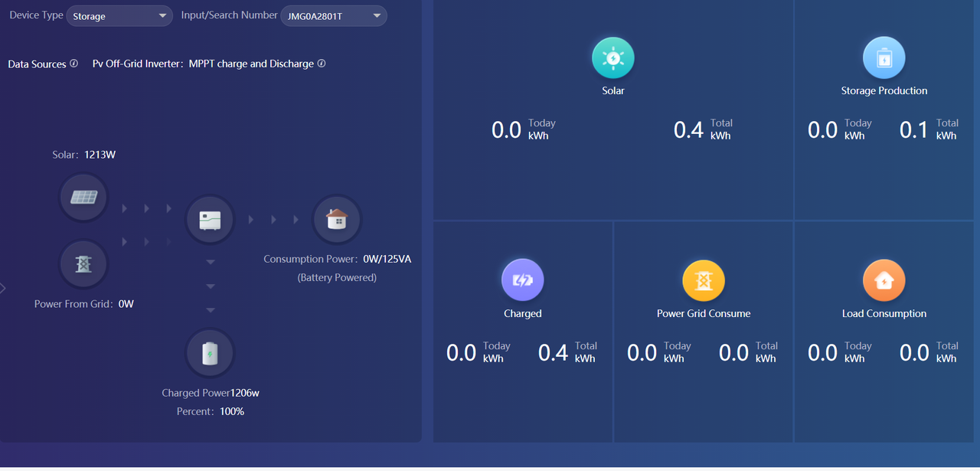Screen dimensions: 980x471
Task: Click the Charged card title
Action: click(523, 313)
